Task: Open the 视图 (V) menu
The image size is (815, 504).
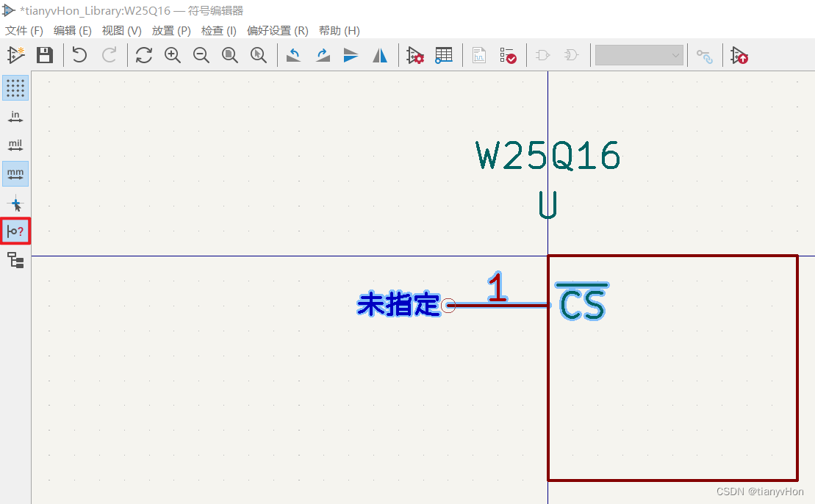Action: tap(122, 31)
